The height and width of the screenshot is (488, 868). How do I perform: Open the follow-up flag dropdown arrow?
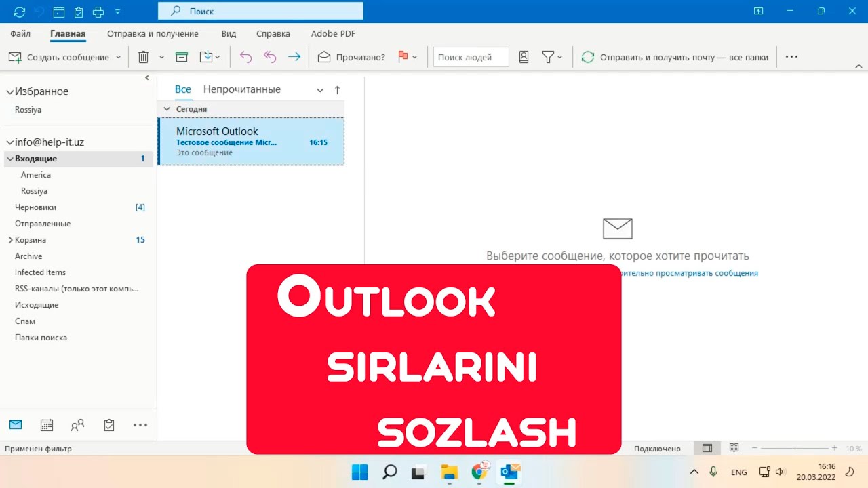pyautogui.click(x=414, y=57)
